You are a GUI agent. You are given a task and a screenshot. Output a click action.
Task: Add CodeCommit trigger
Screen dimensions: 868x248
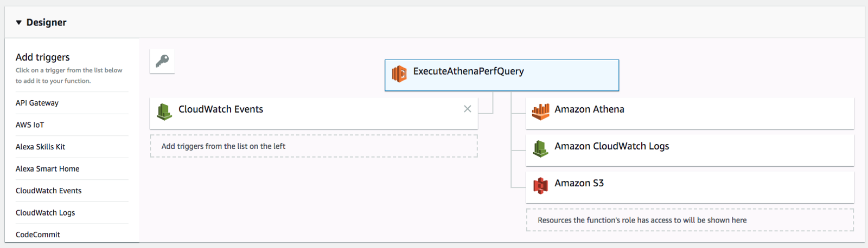click(x=38, y=234)
